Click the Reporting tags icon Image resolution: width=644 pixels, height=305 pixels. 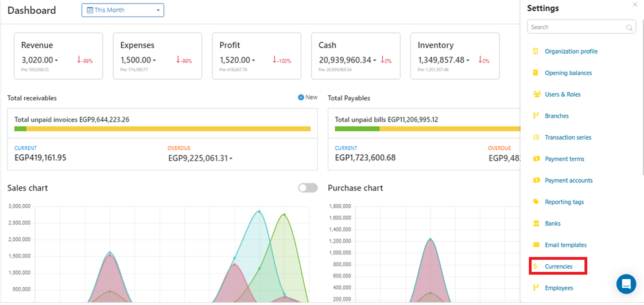tap(536, 202)
